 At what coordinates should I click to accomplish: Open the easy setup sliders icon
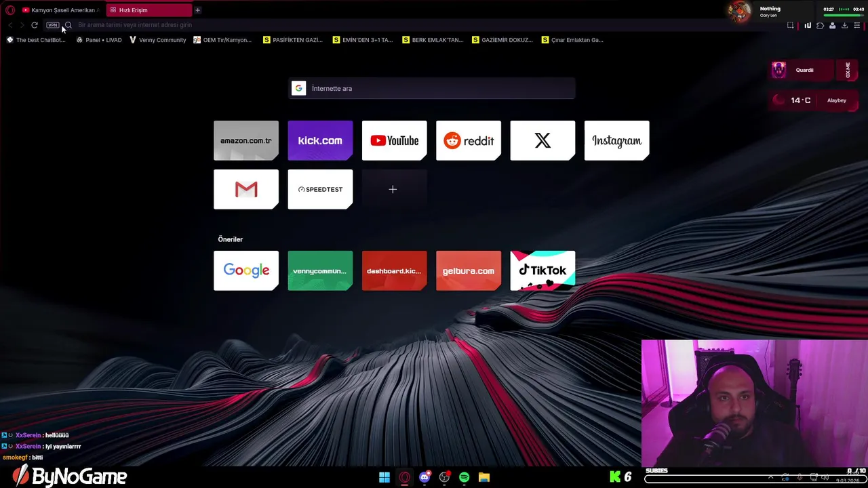coord(857,25)
